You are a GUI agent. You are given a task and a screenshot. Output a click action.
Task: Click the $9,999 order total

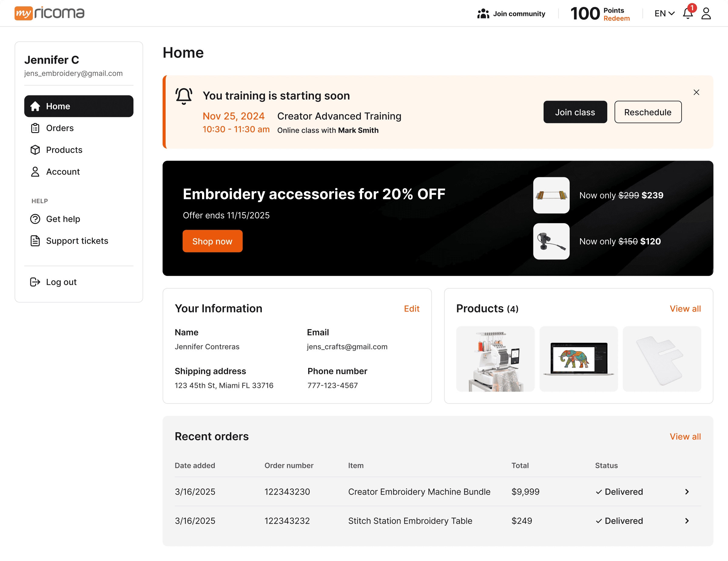[525, 492]
